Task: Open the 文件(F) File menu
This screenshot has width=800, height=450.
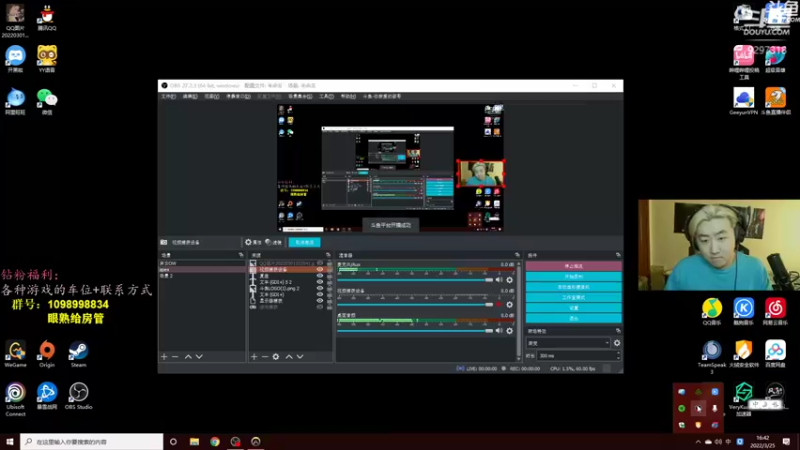Action: tap(168, 96)
